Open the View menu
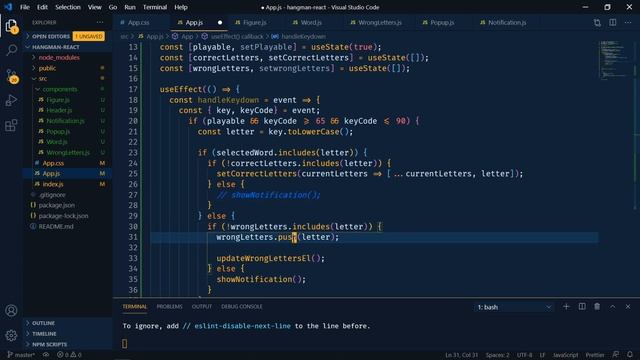 coord(94,7)
